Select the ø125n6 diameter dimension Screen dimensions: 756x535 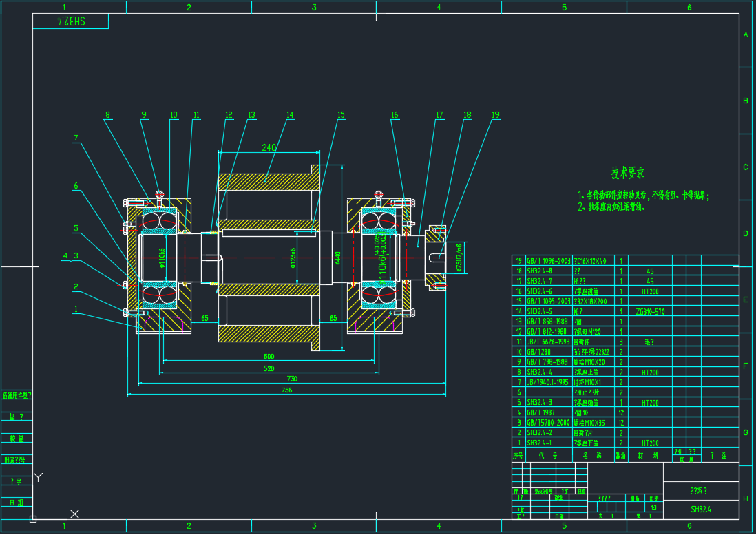click(293, 258)
